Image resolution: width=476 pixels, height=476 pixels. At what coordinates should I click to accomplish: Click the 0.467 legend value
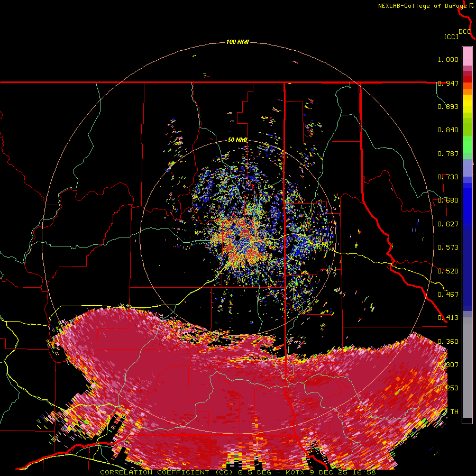click(x=448, y=295)
